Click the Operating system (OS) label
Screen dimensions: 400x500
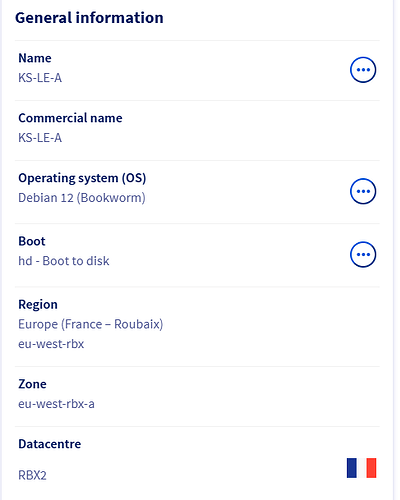(x=82, y=178)
